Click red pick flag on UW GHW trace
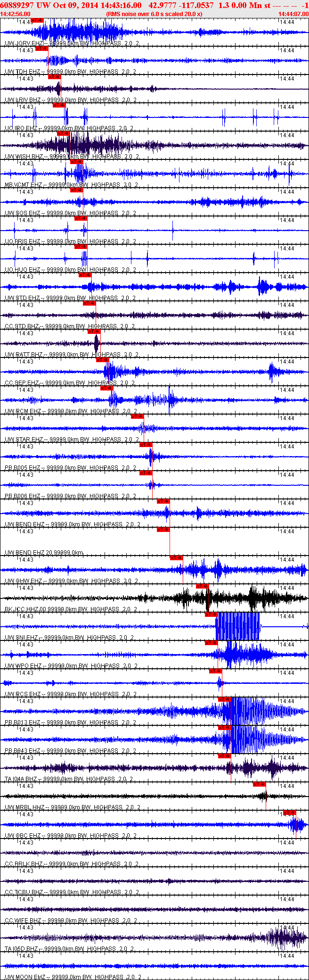 tap(176, 558)
